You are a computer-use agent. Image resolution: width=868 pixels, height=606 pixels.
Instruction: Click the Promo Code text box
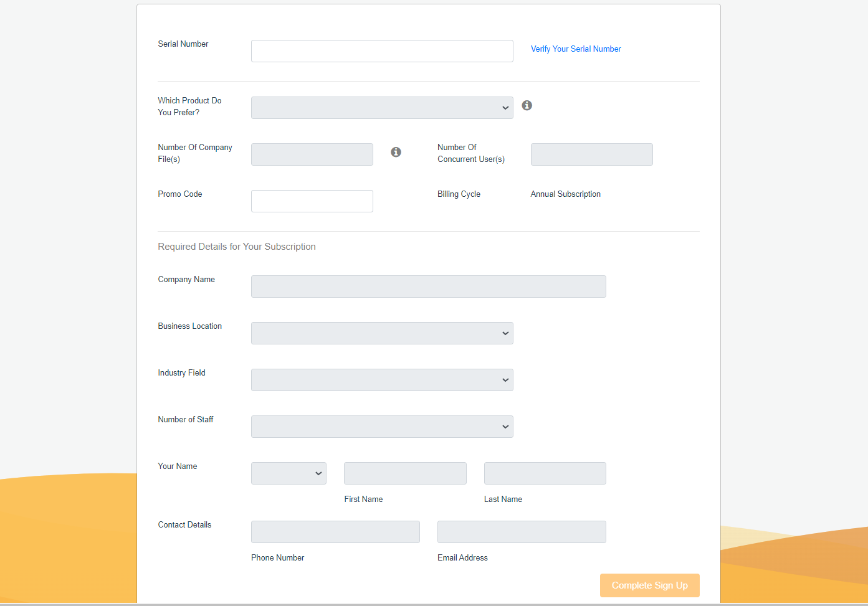pos(312,201)
